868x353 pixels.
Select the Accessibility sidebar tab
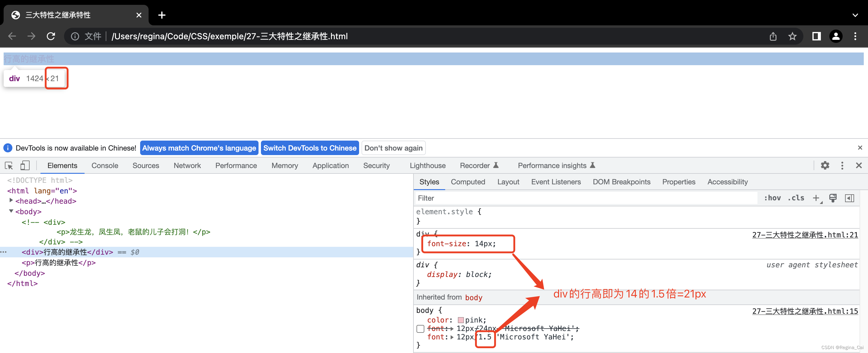tap(728, 182)
